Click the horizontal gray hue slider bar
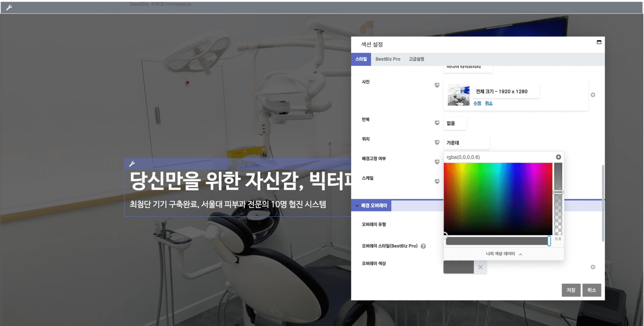644x326 pixels. 498,241
